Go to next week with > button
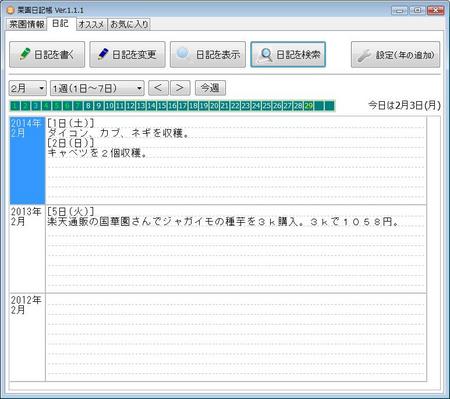Viewport: 450px width, 399px height. (x=180, y=88)
